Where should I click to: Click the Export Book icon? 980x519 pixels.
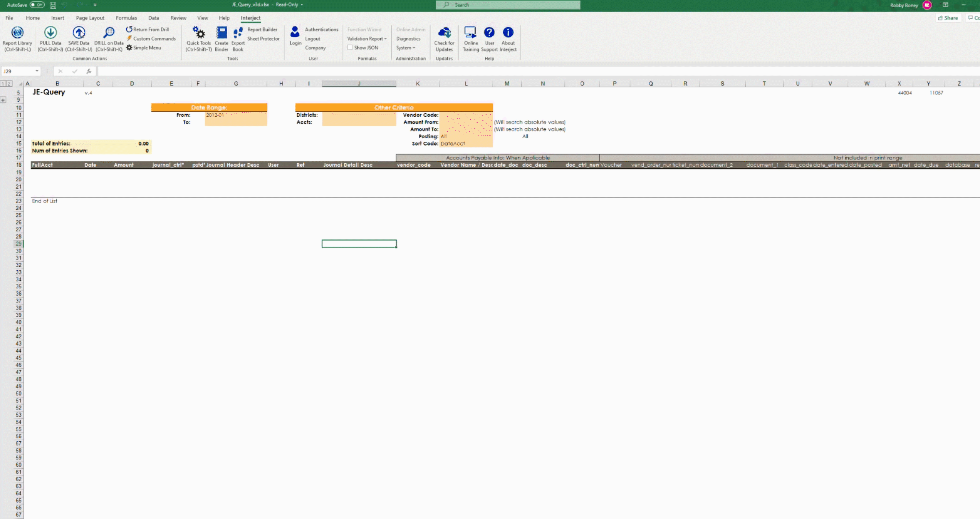[238, 33]
